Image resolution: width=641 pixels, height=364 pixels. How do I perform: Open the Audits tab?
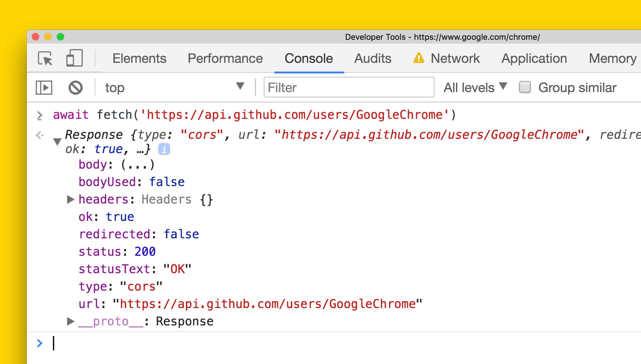(373, 58)
